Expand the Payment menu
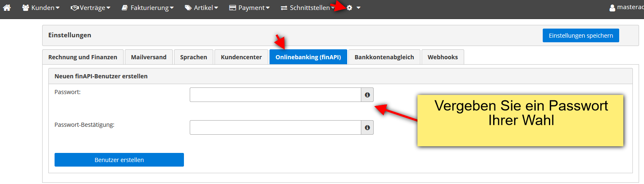The image size is (644, 184). point(249,8)
